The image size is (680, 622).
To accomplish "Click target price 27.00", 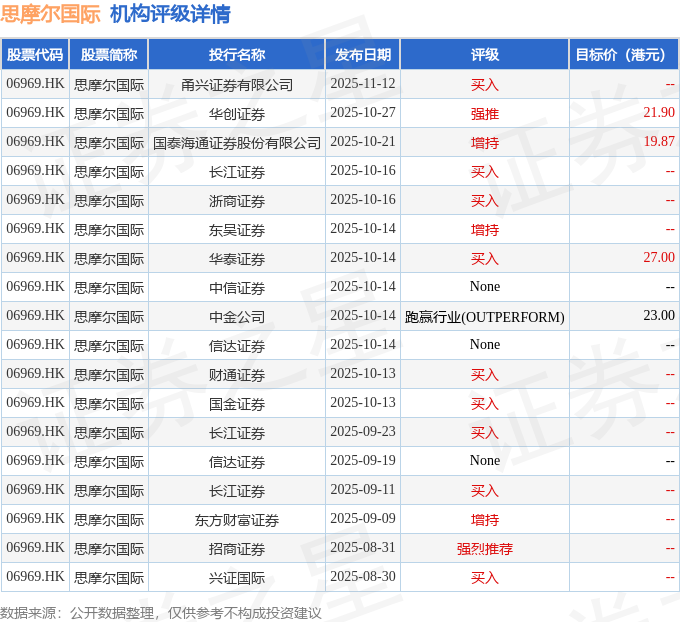I will [x=659, y=257].
